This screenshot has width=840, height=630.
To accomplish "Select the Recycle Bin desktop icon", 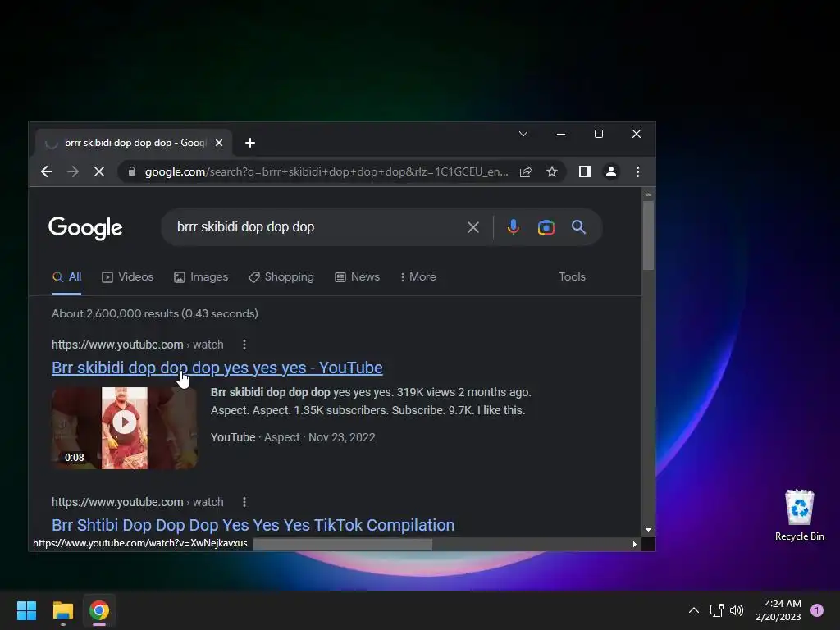I will click(799, 515).
